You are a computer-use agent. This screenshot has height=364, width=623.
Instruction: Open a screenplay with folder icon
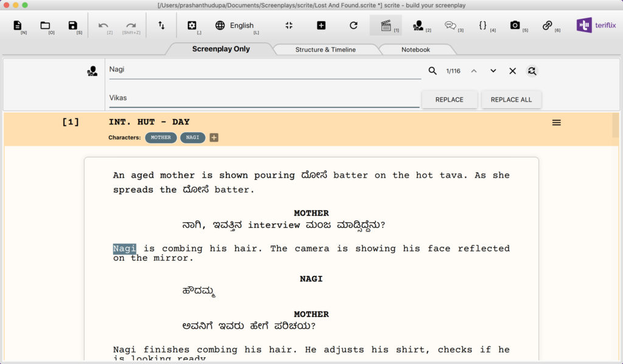45,26
